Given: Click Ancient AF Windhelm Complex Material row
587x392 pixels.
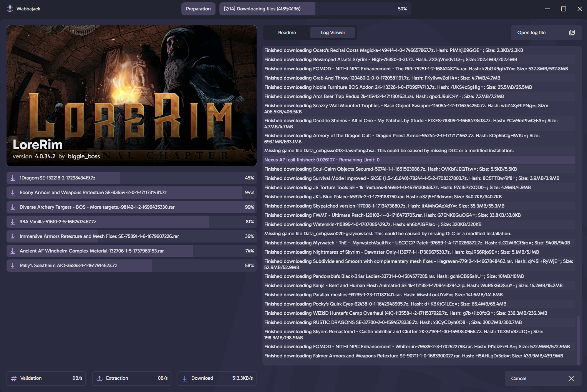Looking at the screenshot, I should pos(131,251).
